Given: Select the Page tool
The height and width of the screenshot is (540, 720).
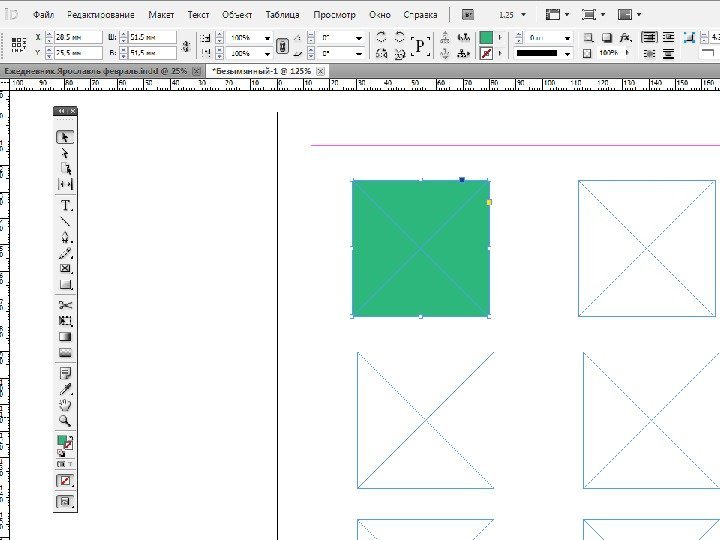Looking at the screenshot, I should (65, 169).
